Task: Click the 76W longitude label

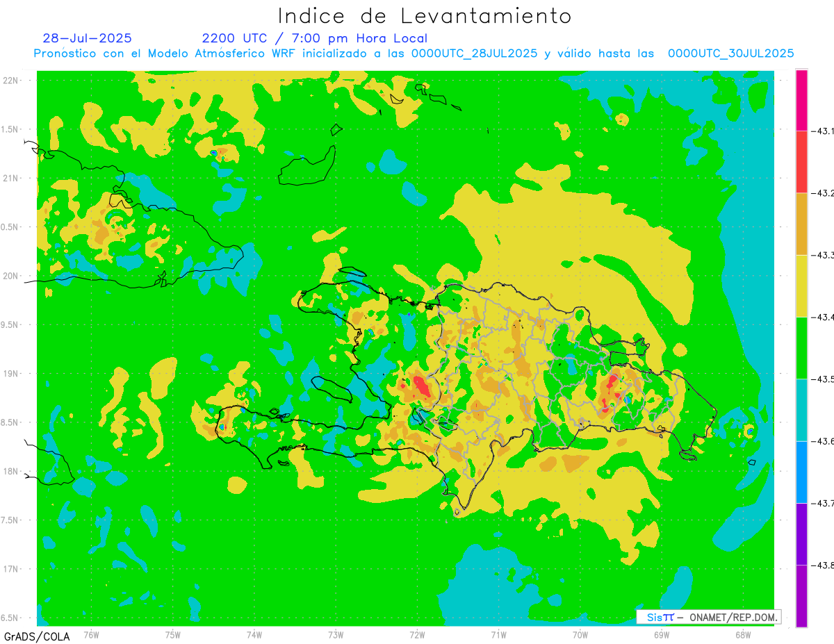Action: [91, 634]
